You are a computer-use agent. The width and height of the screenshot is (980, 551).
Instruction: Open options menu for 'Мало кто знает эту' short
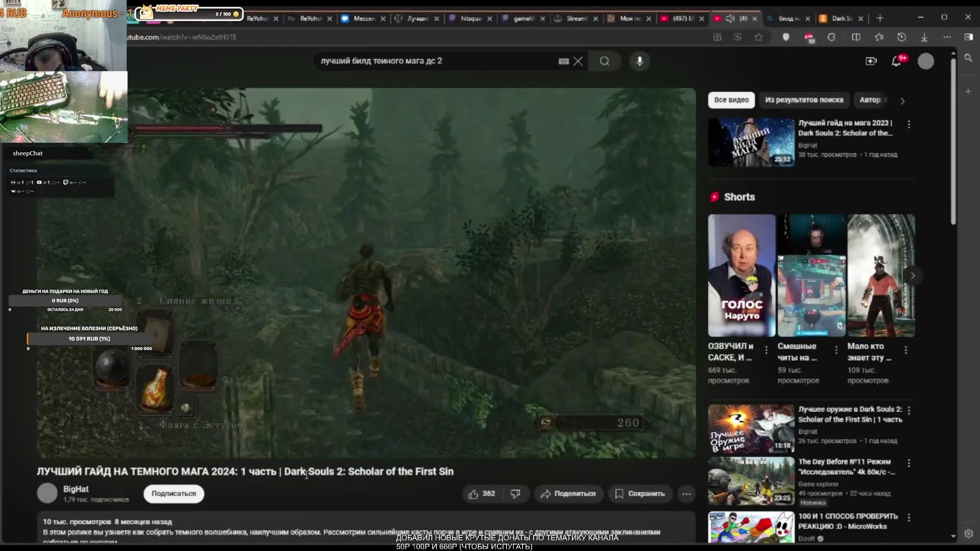coord(906,350)
